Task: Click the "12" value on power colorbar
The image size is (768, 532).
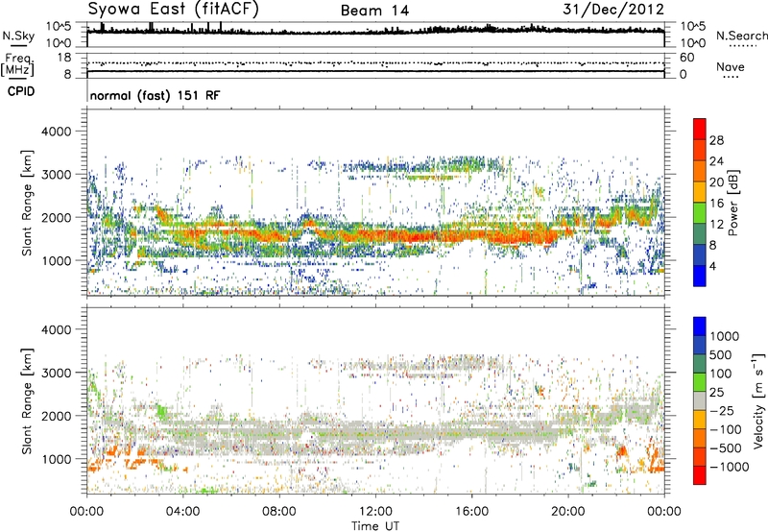Action: point(716,225)
